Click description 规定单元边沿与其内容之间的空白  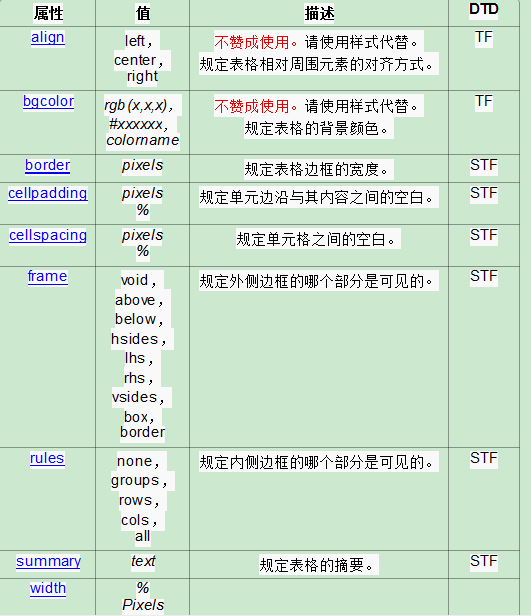click(x=317, y=197)
